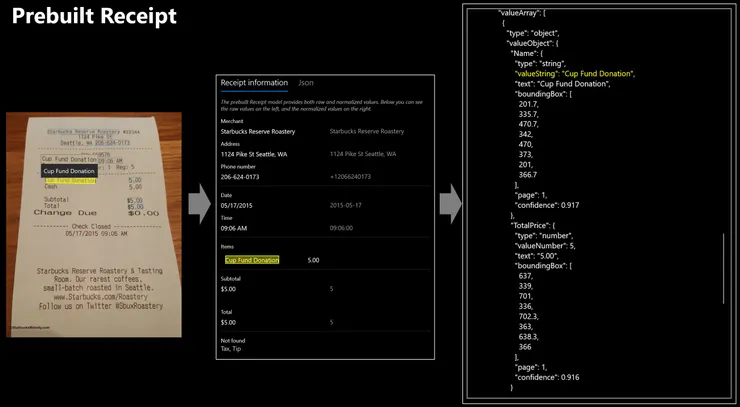
Task: Click the "Merchant" field label
Action: 232,121
